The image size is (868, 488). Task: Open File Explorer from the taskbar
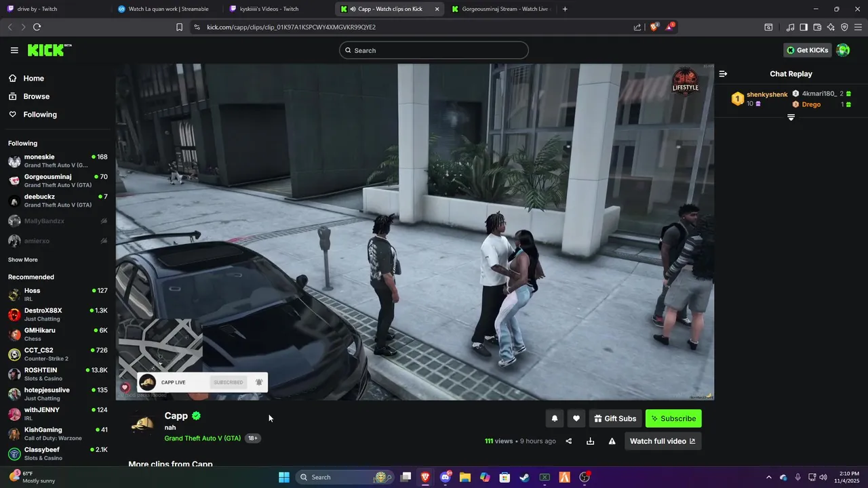[465, 477]
